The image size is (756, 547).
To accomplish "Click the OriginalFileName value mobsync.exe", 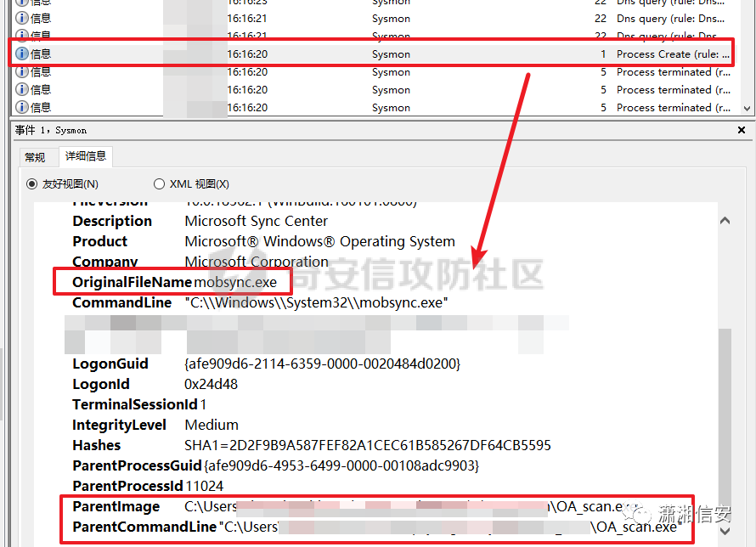I will tap(235, 282).
